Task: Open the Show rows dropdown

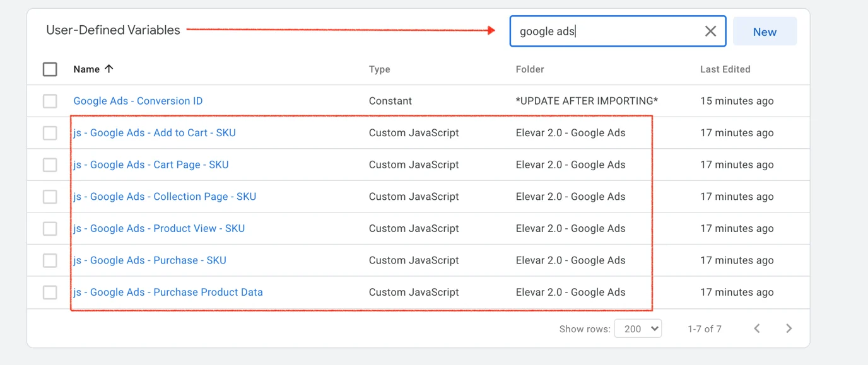Action: [x=638, y=328]
